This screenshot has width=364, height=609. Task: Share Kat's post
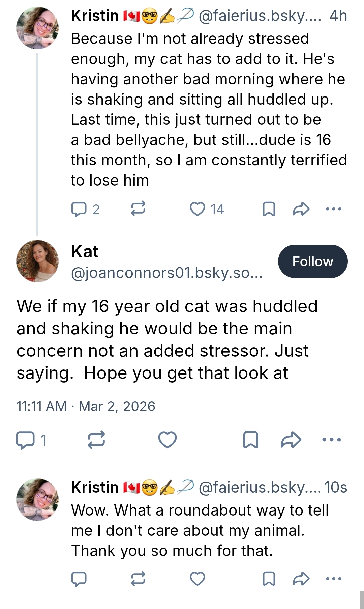[291, 440]
